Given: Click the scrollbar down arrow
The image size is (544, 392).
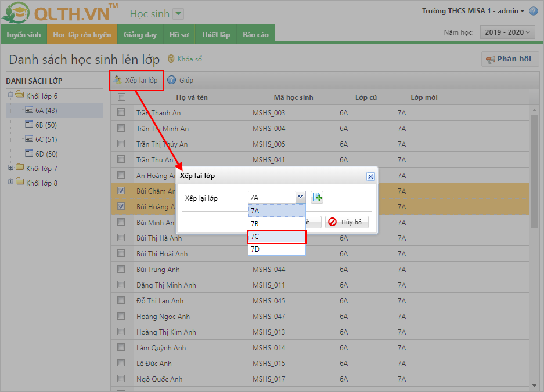Looking at the screenshot, I should [x=534, y=385].
